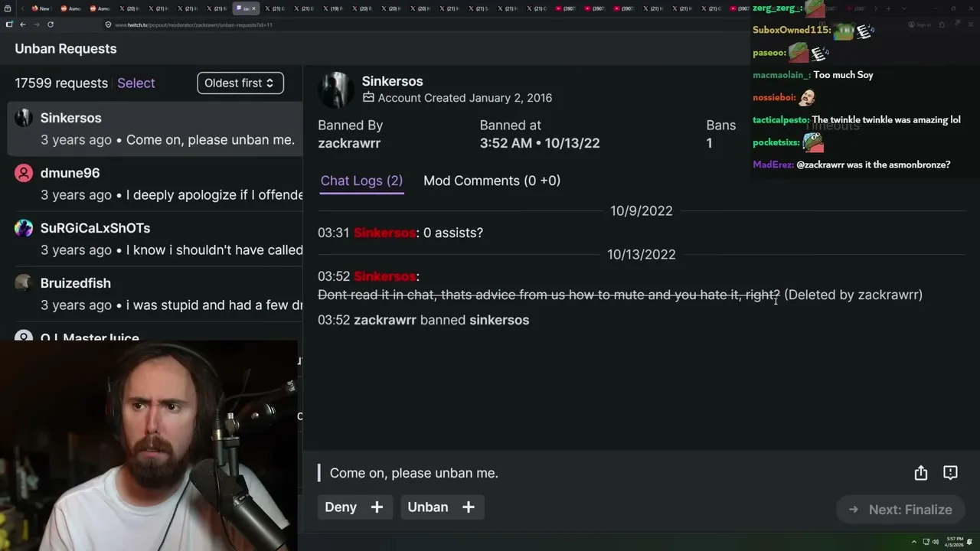Click the webcam video overlay of the streamer
Image resolution: width=980 pixels, height=551 pixels.
tap(149, 445)
